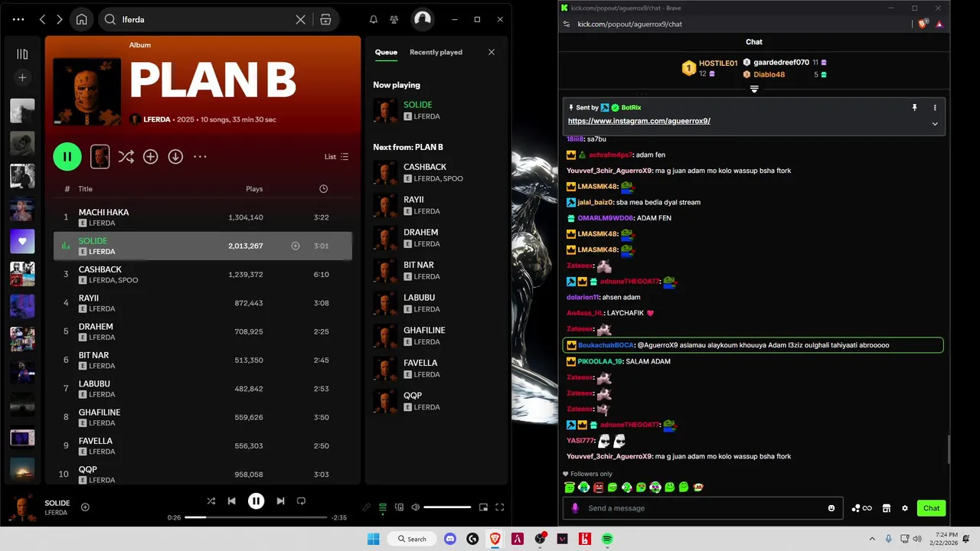Go back in Spotify navigation
Viewport: 980px width, 551px height.
[x=42, y=19]
